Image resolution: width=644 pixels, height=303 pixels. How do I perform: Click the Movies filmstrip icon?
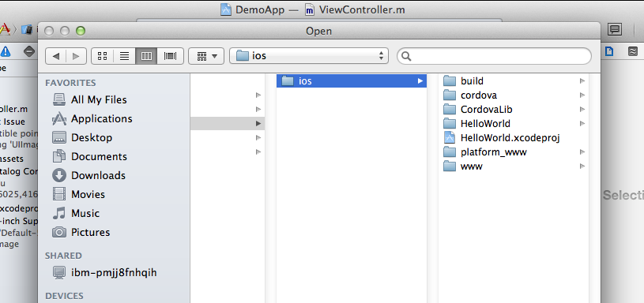coord(59,194)
